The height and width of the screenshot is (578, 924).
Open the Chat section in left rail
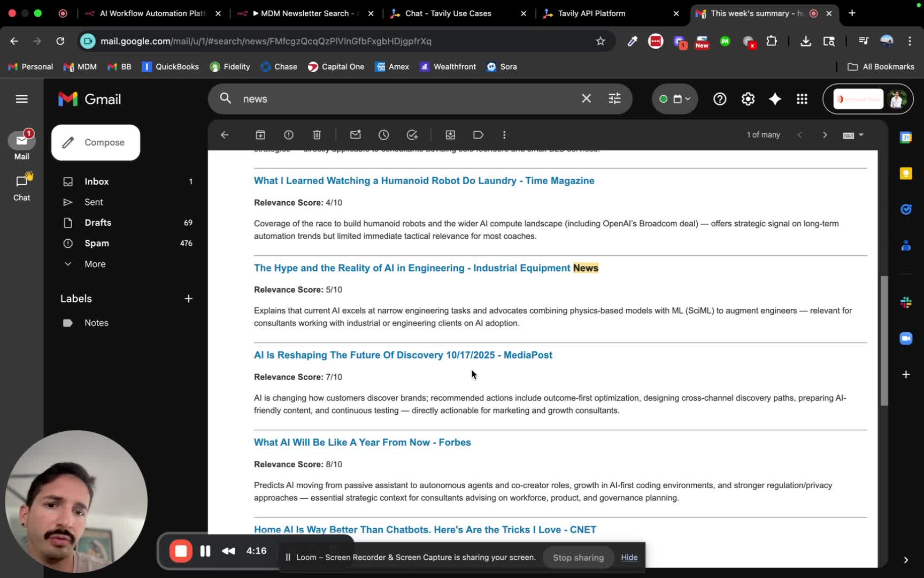pyautogui.click(x=22, y=187)
